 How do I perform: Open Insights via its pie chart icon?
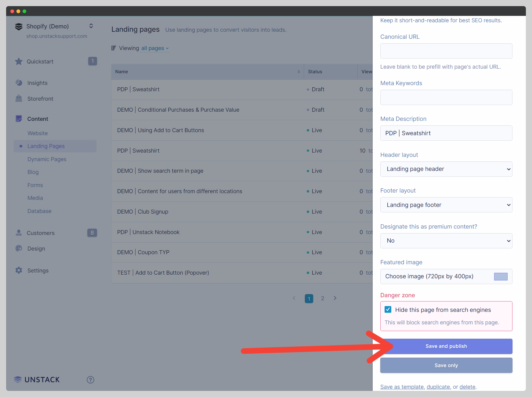19,83
